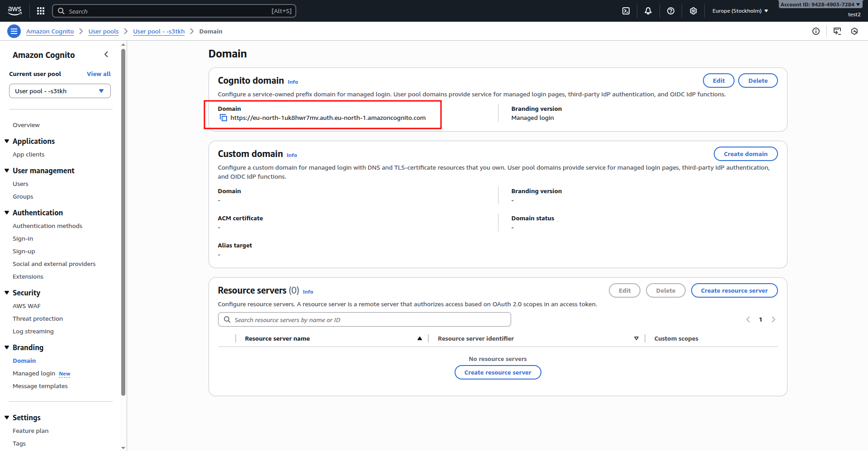Collapse the Amazon Cognito sidebar chevron

[106, 55]
